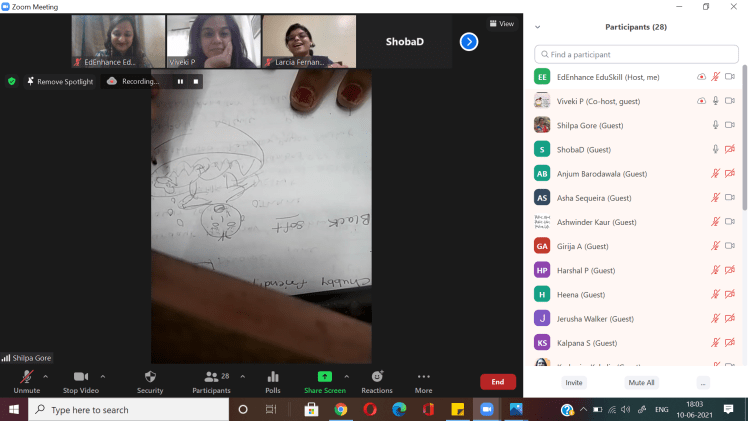Open the Reactions emoji icon
Image resolution: width=748 pixels, height=421 pixels.
[x=376, y=377]
